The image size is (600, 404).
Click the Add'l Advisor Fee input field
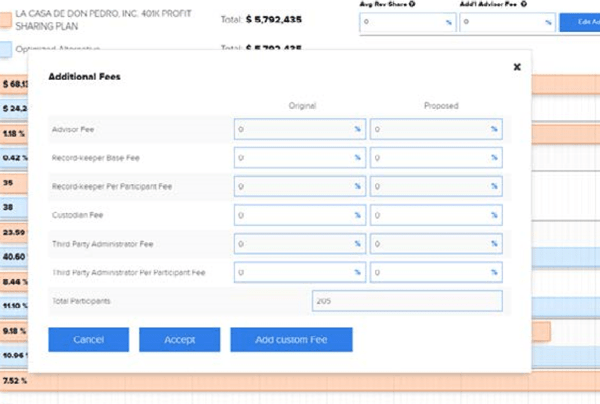pos(506,21)
